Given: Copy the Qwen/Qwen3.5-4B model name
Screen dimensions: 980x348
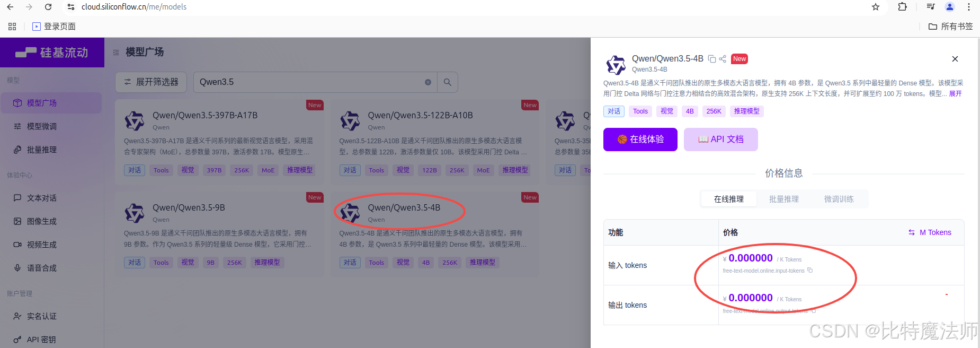Looking at the screenshot, I should [712, 59].
